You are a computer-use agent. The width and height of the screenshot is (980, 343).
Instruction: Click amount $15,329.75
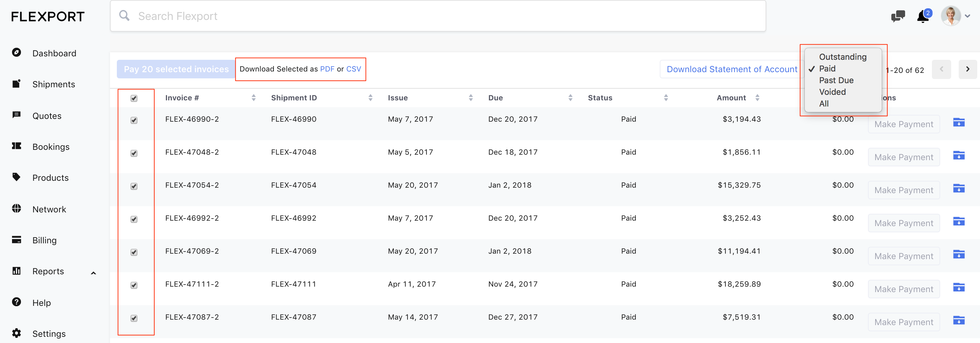pyautogui.click(x=739, y=185)
